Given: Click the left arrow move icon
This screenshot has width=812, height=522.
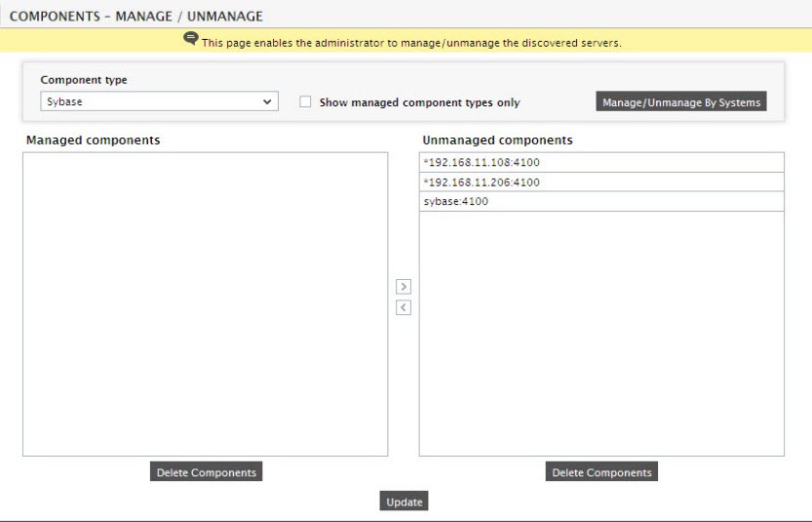Looking at the screenshot, I should coord(404,308).
